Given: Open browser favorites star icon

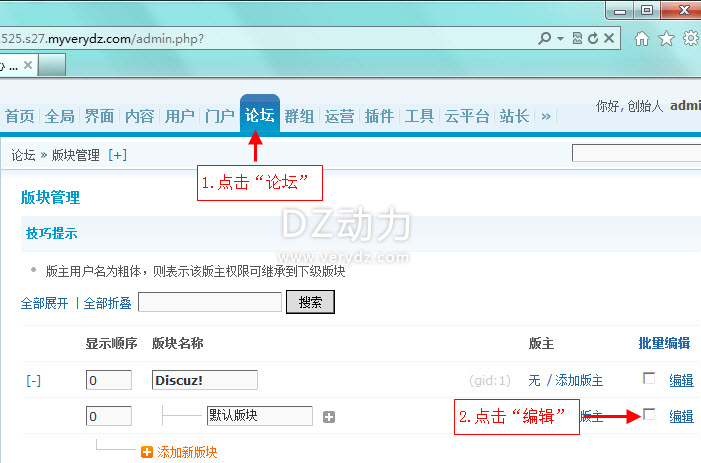Looking at the screenshot, I should pos(666,39).
